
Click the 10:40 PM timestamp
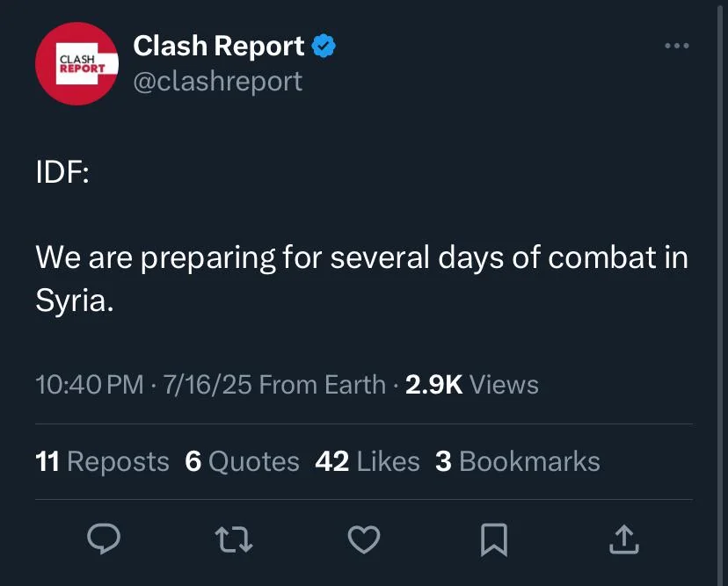click(90, 385)
